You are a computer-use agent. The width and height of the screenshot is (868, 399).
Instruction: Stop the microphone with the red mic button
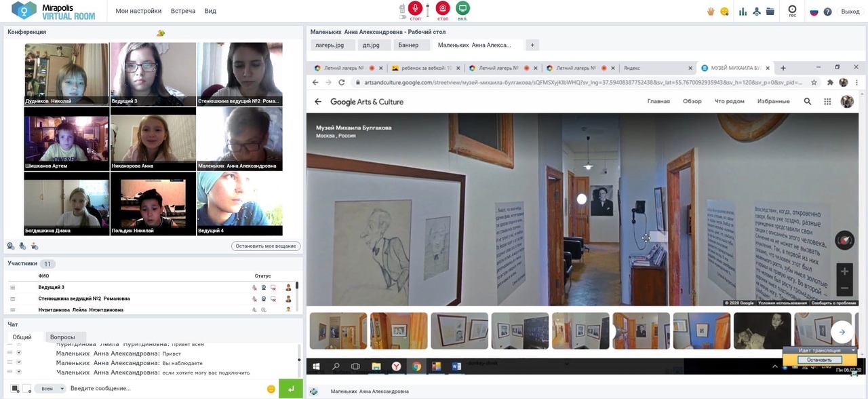tap(415, 8)
